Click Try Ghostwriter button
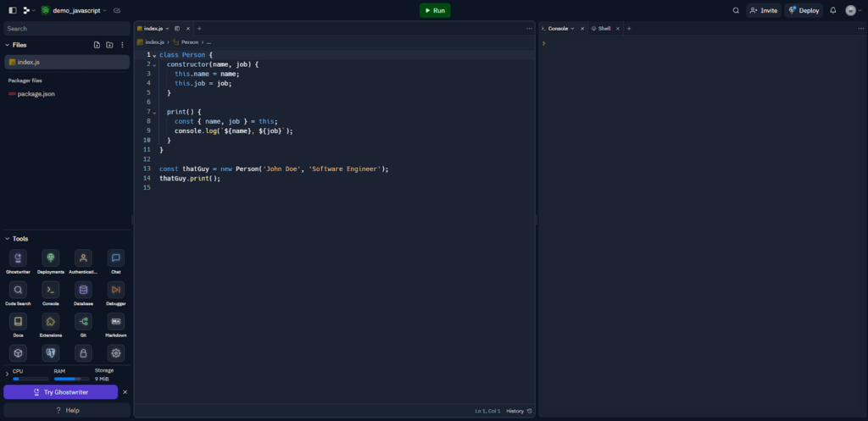The image size is (868, 421). pyautogui.click(x=60, y=392)
